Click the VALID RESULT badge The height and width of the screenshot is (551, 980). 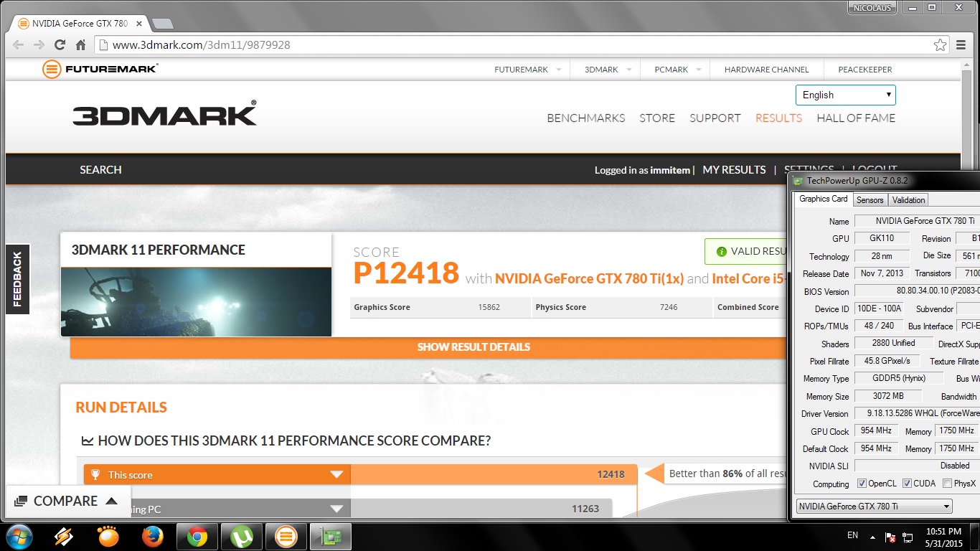746,252
